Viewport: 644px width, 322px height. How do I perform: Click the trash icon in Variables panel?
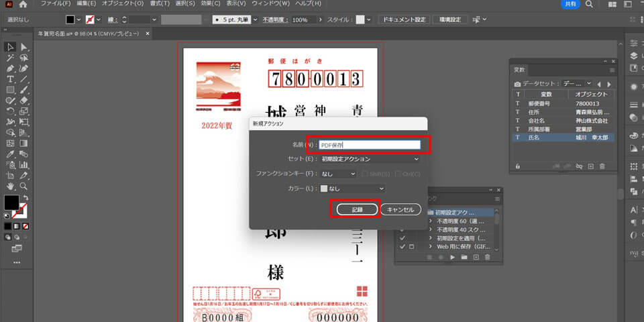(x=602, y=166)
